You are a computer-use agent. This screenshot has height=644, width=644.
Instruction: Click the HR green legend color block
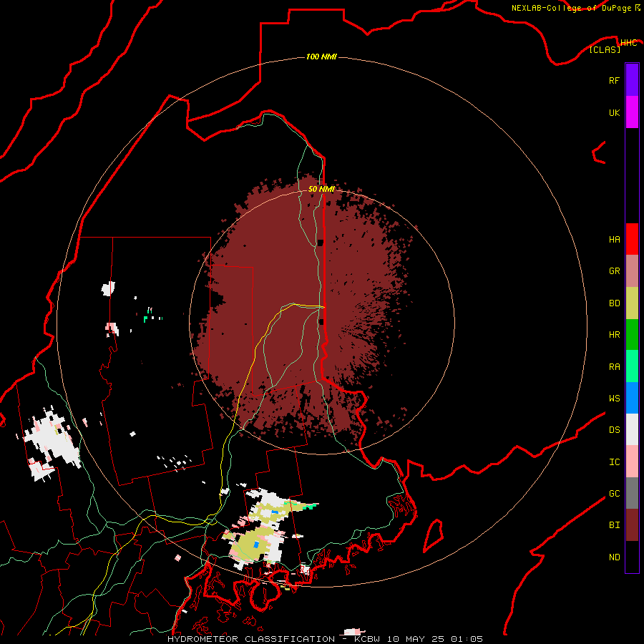click(x=632, y=335)
